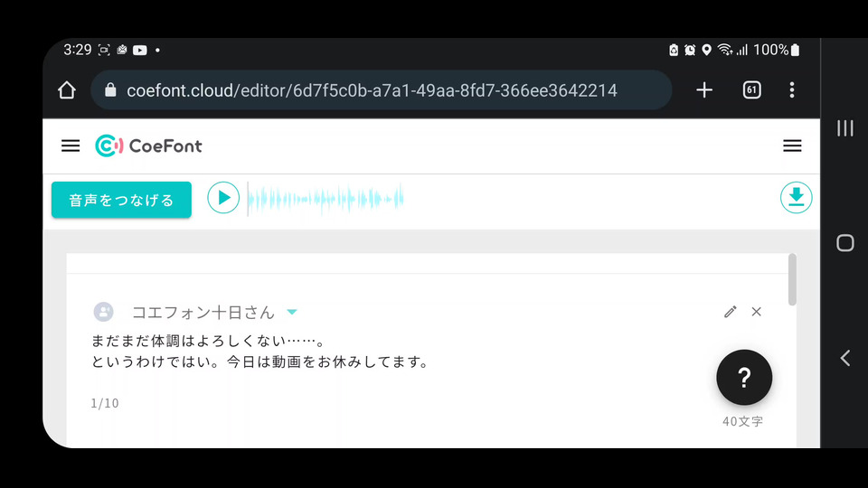Tap the Android recent apps button
Image resolution: width=868 pixels, height=488 pixels.
[x=844, y=128]
